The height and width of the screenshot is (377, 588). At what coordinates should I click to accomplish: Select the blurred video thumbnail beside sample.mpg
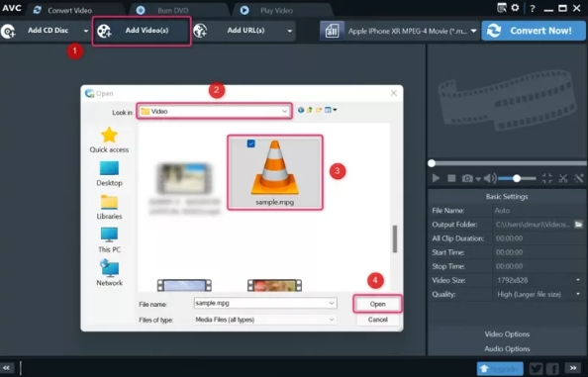[x=184, y=179]
